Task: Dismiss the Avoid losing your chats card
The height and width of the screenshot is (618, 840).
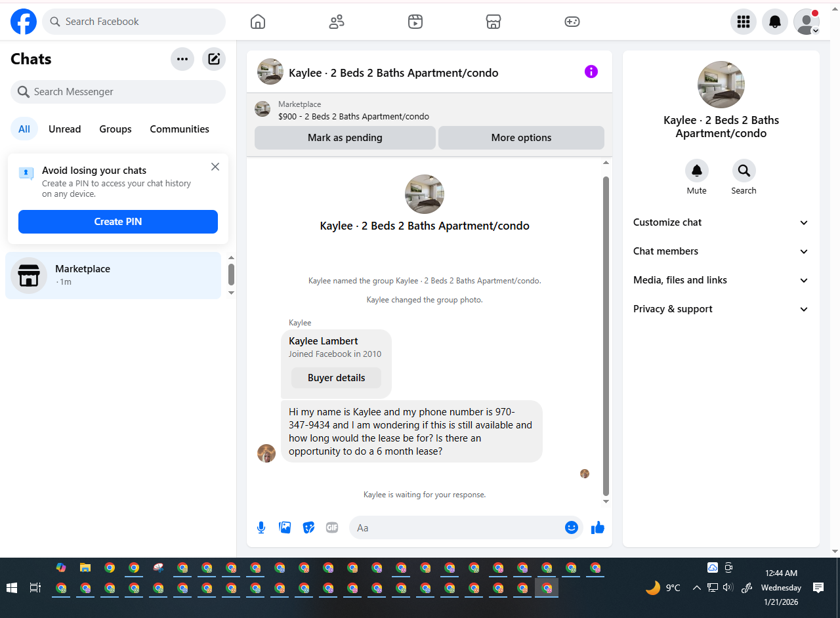Action: tap(215, 167)
